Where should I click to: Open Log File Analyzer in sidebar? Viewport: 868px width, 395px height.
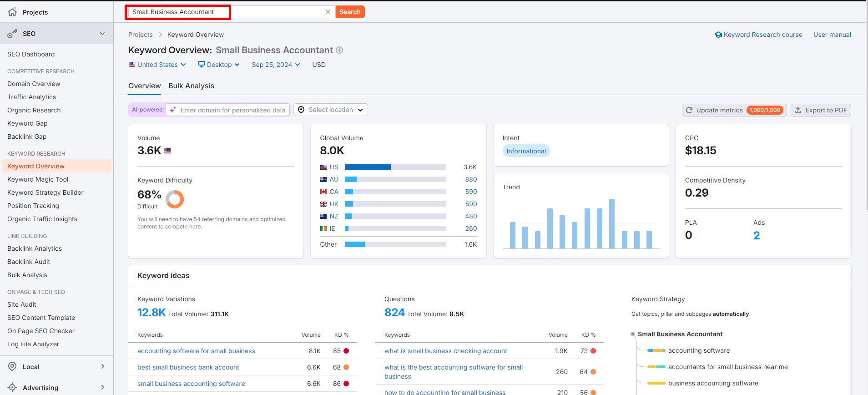33,344
